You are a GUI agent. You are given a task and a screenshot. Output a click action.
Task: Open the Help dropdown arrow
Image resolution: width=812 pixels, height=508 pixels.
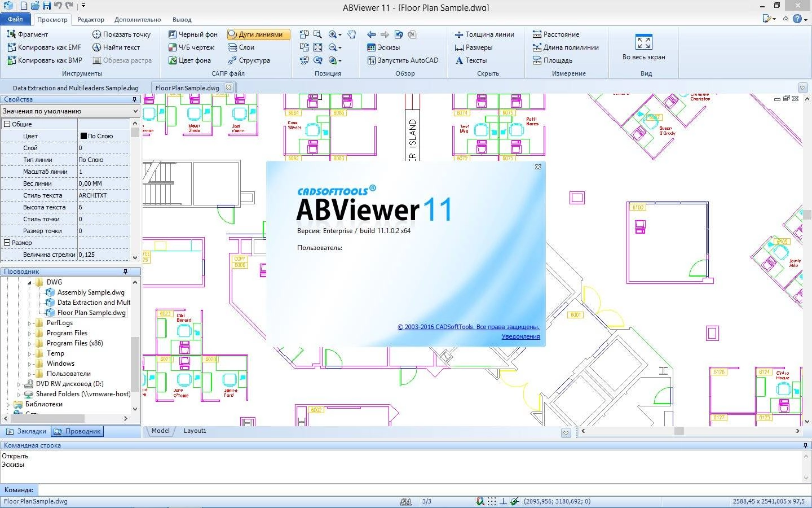point(806,19)
